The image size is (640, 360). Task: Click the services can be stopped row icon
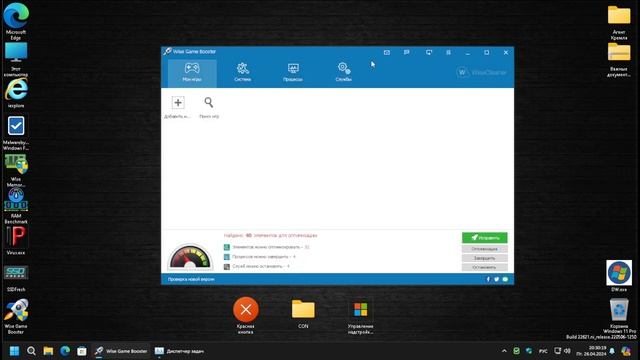click(x=227, y=267)
